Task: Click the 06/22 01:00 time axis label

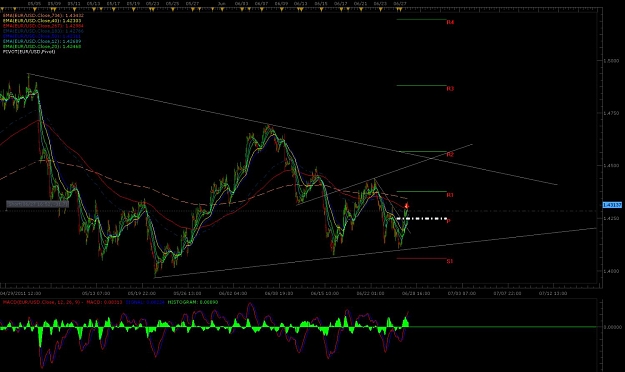Action: tap(370, 293)
